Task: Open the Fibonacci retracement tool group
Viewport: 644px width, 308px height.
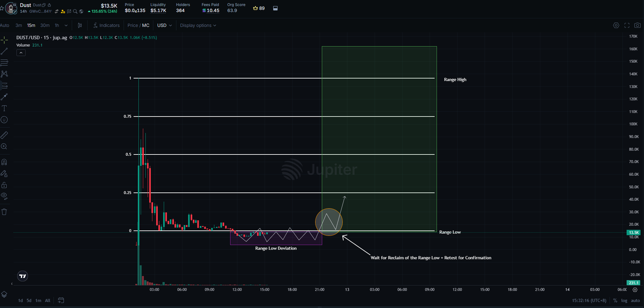Action: pos(4,62)
